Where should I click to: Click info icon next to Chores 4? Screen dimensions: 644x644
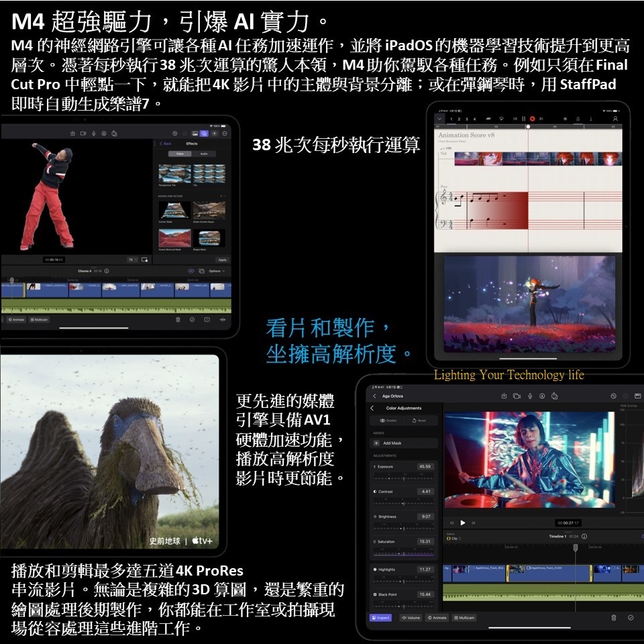[107, 271]
